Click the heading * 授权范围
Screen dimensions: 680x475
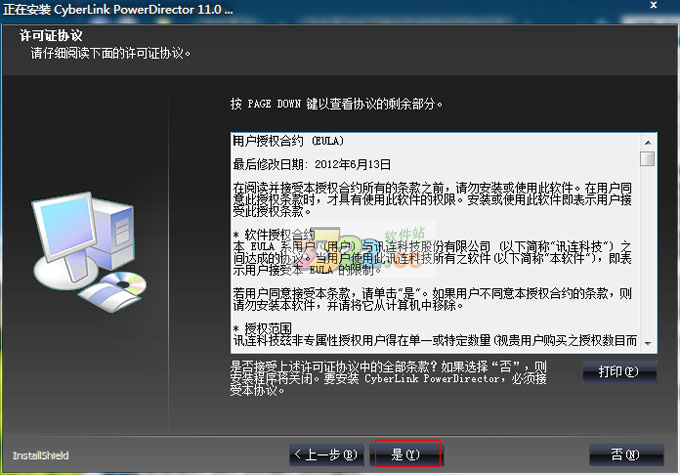click(262, 328)
